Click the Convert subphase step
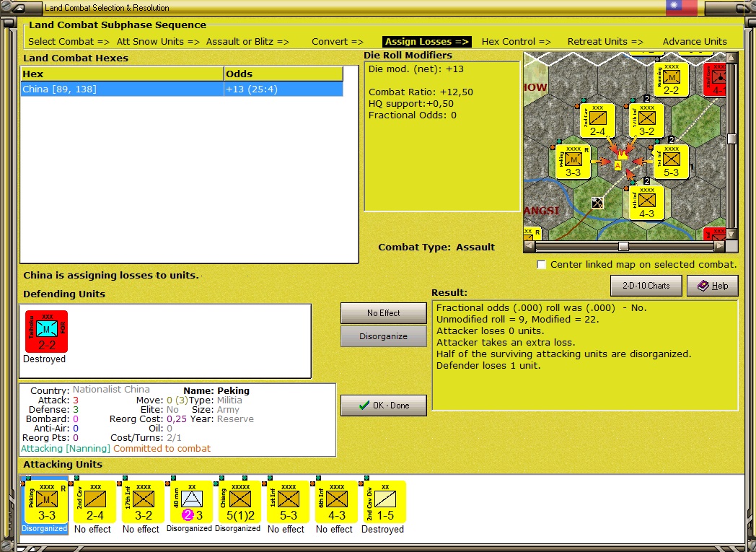Image resolution: width=756 pixels, height=552 pixels. [x=338, y=42]
